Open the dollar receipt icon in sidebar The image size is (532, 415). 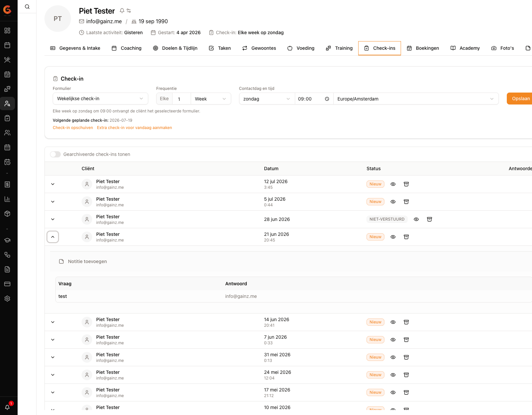pyautogui.click(x=7, y=184)
